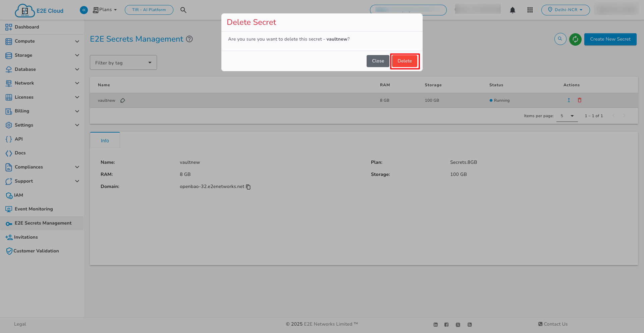
Task: Click the Running status text
Action: pos(502,100)
